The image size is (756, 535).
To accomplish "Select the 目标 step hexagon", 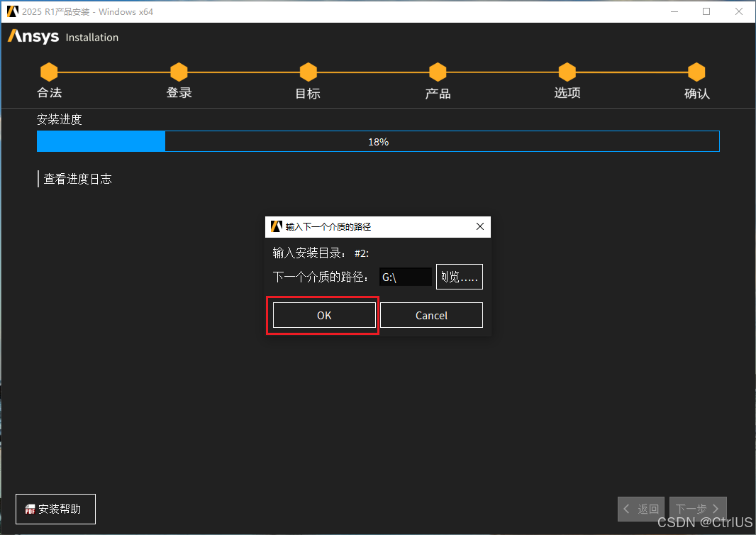I will click(x=308, y=72).
